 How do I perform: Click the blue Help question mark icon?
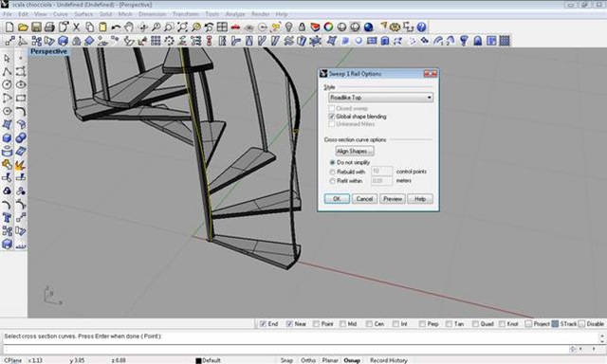[421, 27]
